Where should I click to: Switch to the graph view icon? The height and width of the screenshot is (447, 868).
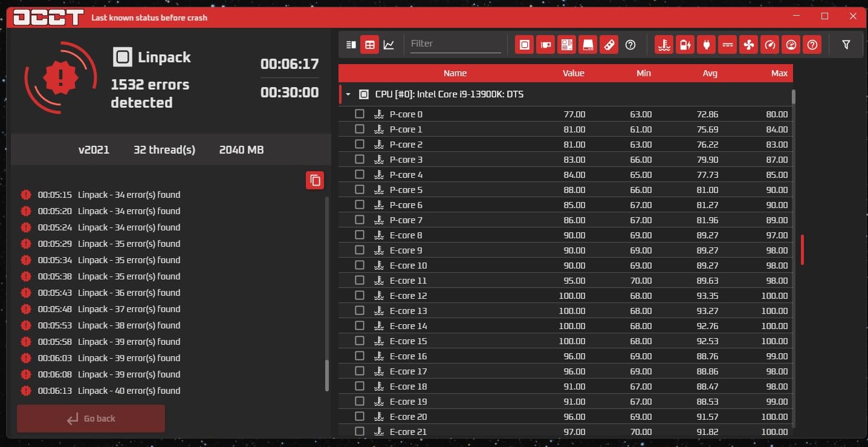click(389, 45)
